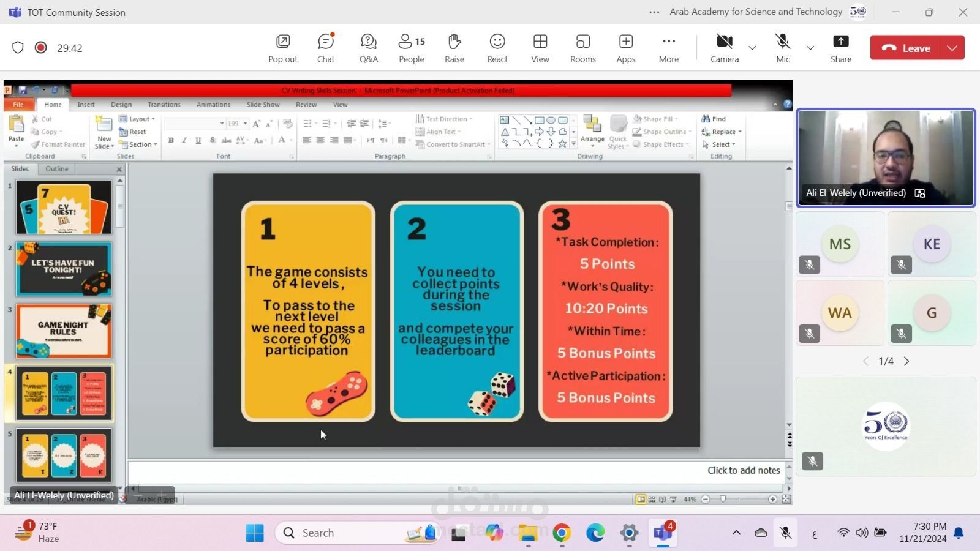Click Convert to SmartArt

453,144
